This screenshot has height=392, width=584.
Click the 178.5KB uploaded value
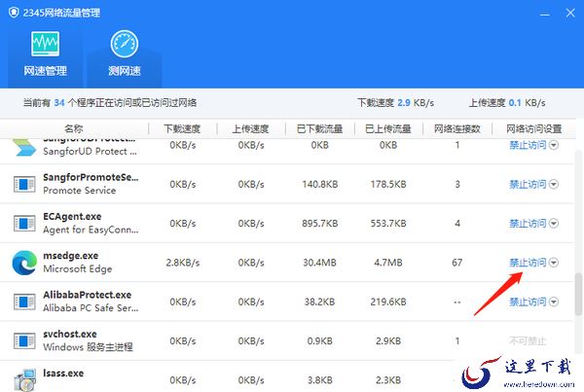(x=388, y=184)
